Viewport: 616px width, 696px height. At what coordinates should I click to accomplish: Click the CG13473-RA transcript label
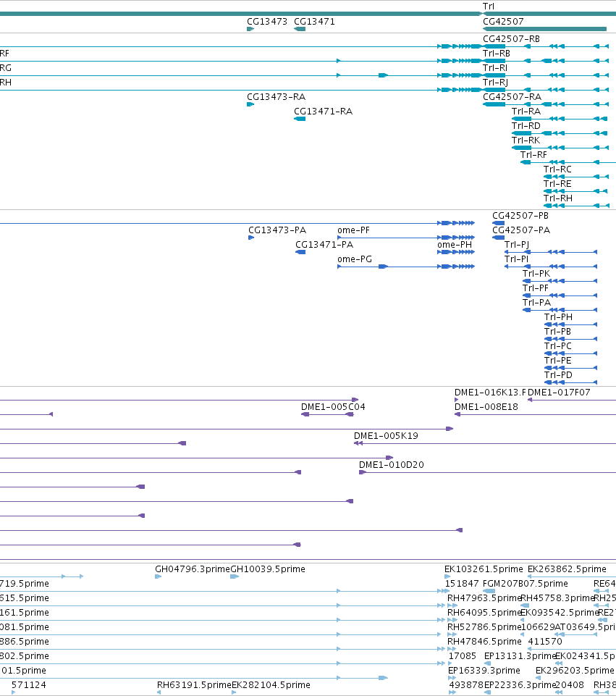[x=277, y=97]
